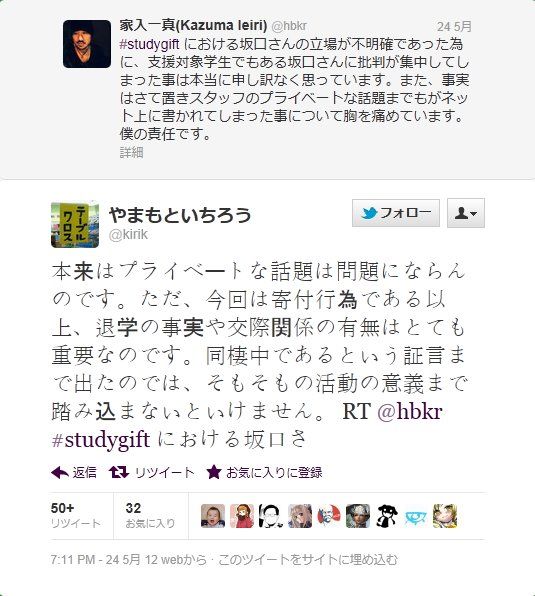Click the #studygift hashtag in top tweet
Screen dimensions: 535x596
(x=149, y=44)
